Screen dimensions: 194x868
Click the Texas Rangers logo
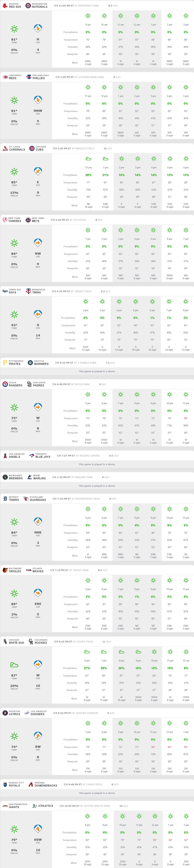(5, 384)
